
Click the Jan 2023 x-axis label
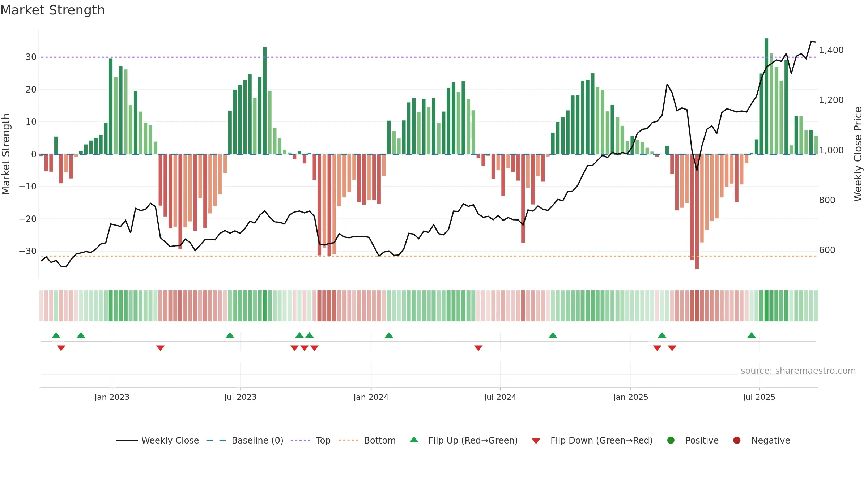(x=112, y=397)
